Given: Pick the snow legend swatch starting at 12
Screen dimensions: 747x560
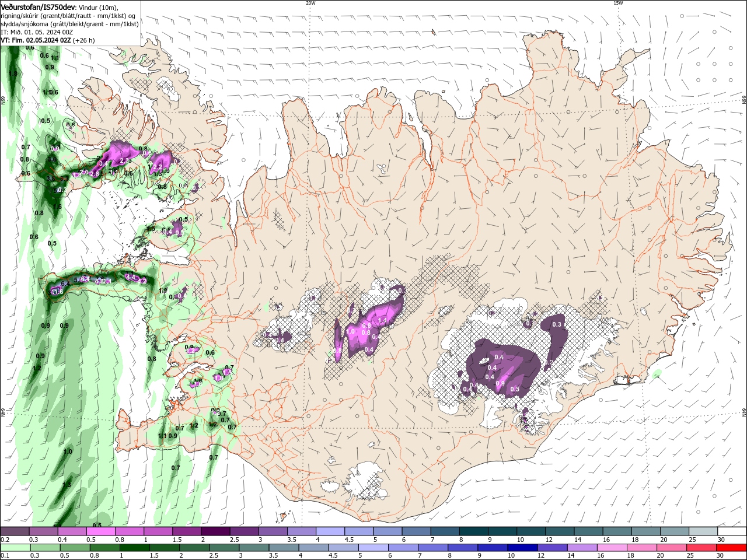Looking at the screenshot, I should tap(559, 531).
